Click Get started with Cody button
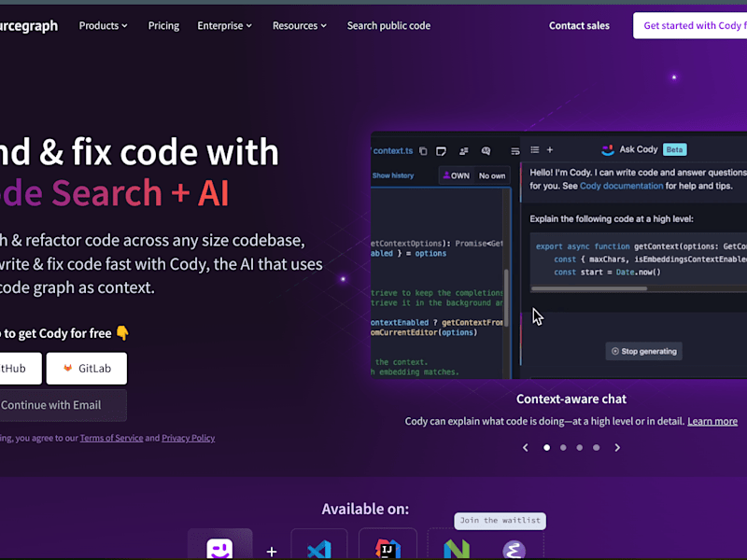The height and width of the screenshot is (560, 747). 690,26
